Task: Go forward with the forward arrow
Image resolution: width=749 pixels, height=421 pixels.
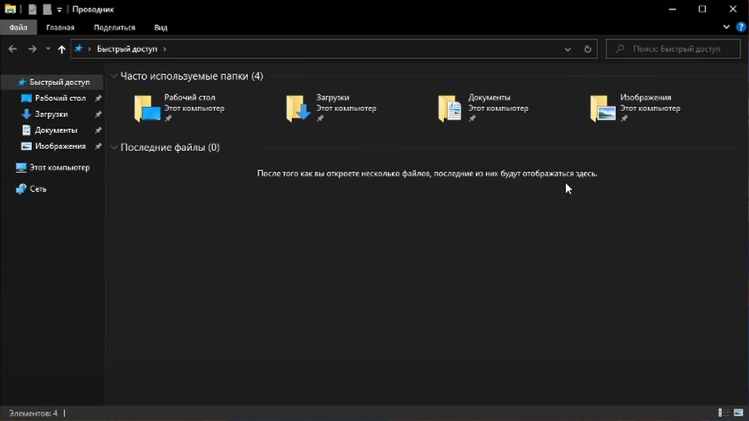Action: click(32, 49)
